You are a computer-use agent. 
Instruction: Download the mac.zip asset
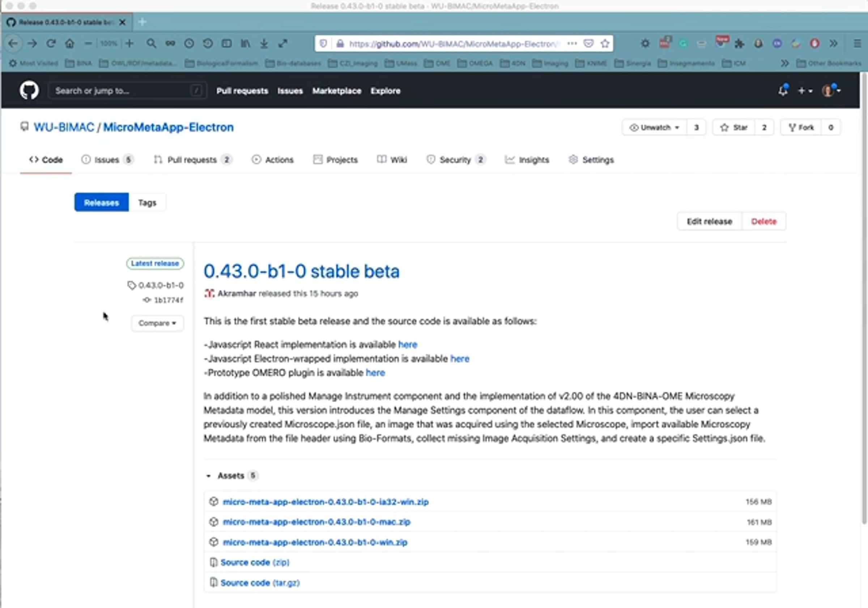click(316, 522)
